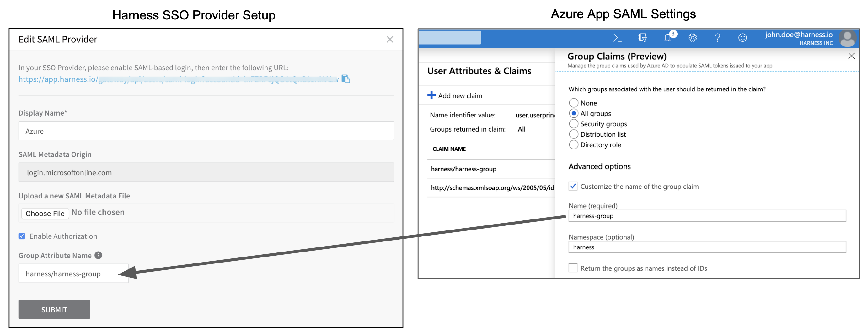Close the Group Claims panel
This screenshot has width=868, height=336.
(x=851, y=56)
